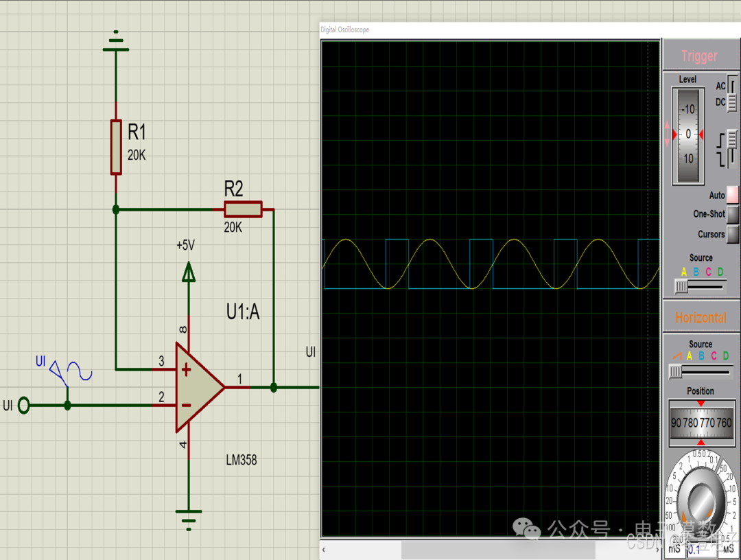Click the junction dot on the UI input wire
741x560 pixels.
(67, 405)
